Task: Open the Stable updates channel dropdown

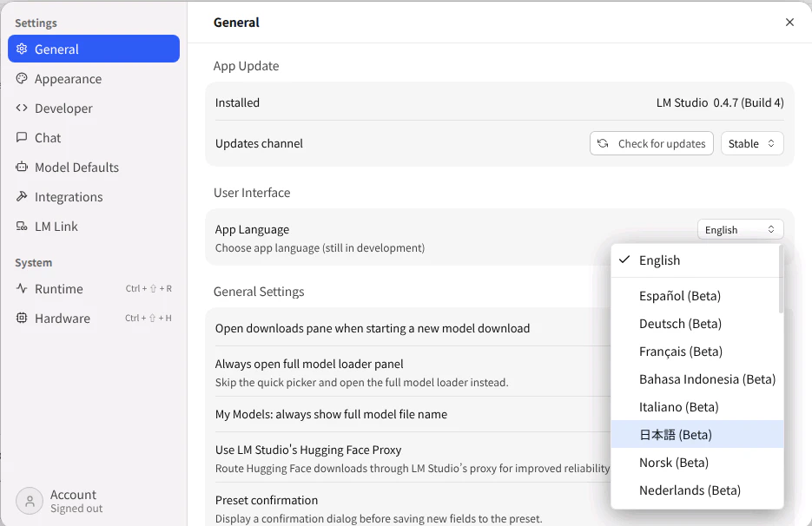Action: [752, 144]
